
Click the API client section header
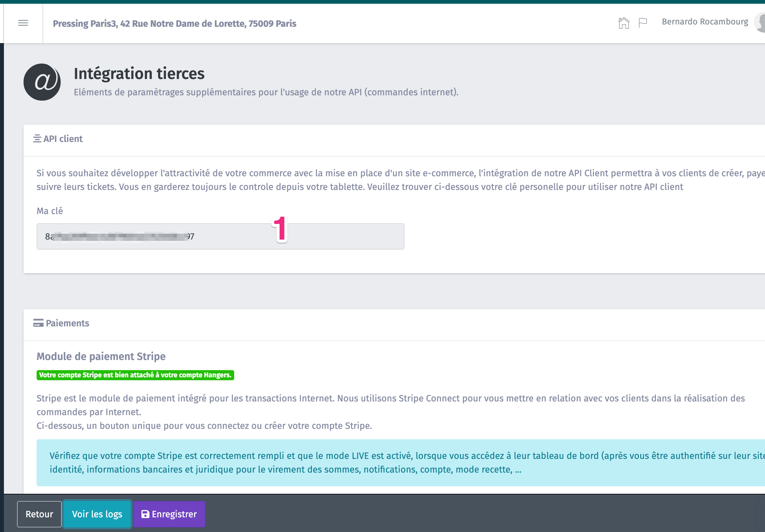63,139
